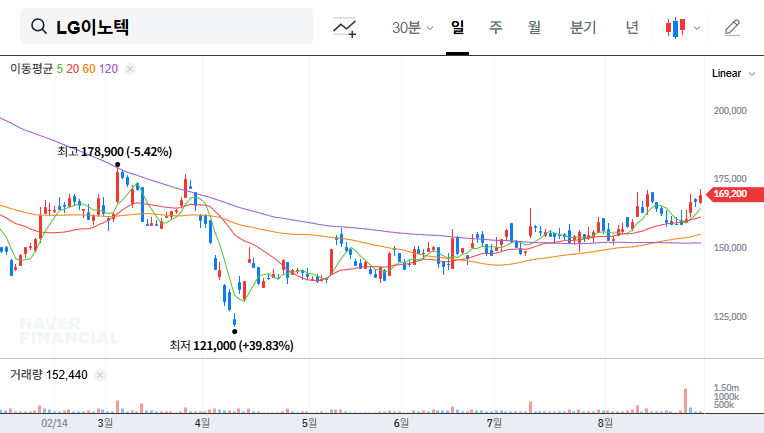The image size is (764, 433).
Task: Click the 3월 axis label
Action: click(x=105, y=423)
